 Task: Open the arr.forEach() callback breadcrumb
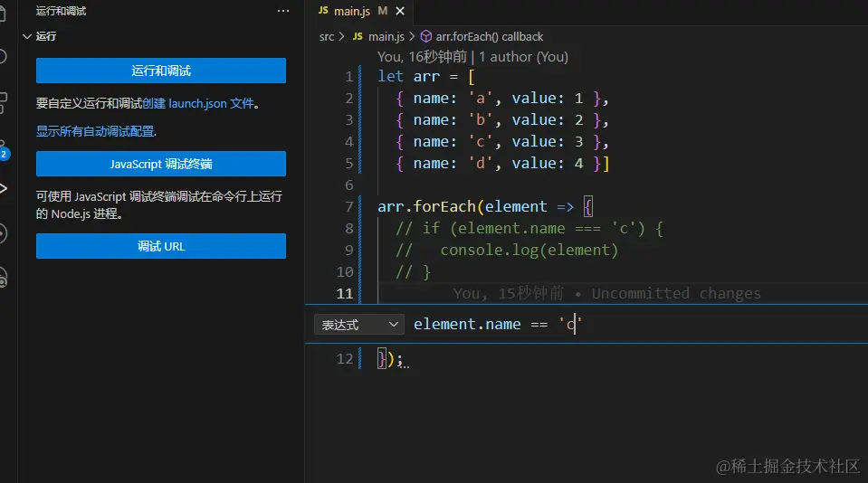pyautogui.click(x=489, y=36)
